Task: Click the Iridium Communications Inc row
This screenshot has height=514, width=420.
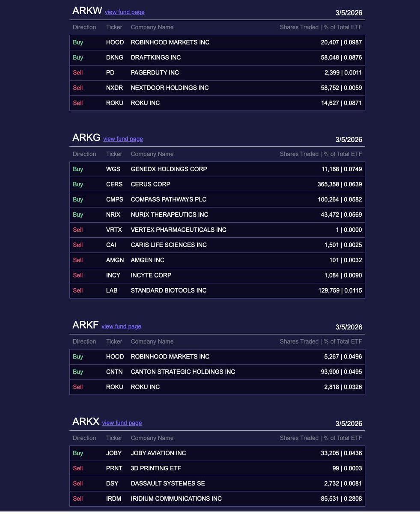Action: click(217, 499)
